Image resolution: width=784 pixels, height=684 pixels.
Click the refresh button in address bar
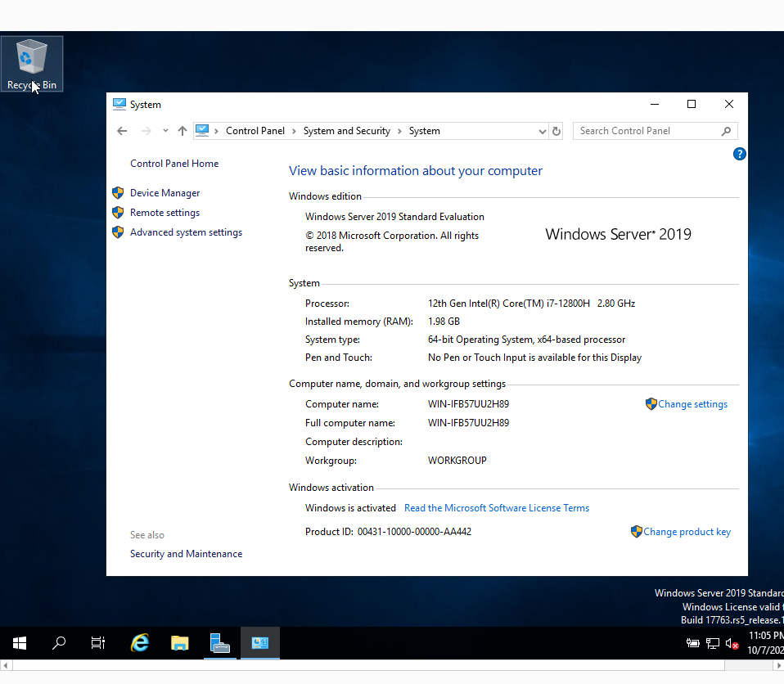556,131
